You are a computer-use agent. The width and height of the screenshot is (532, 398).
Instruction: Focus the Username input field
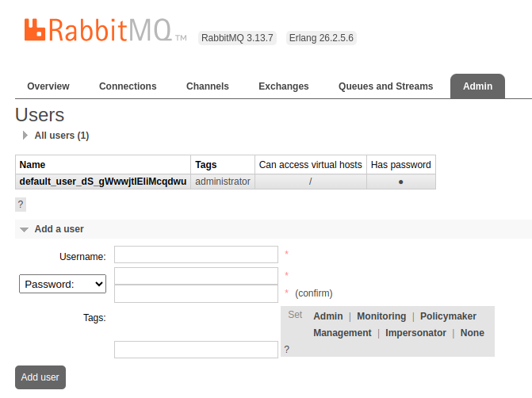click(x=196, y=254)
